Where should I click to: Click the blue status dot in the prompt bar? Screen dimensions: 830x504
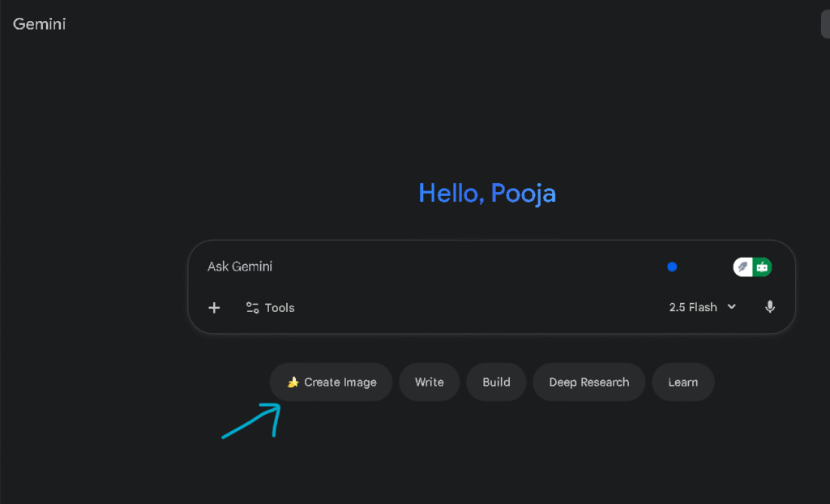point(671,267)
